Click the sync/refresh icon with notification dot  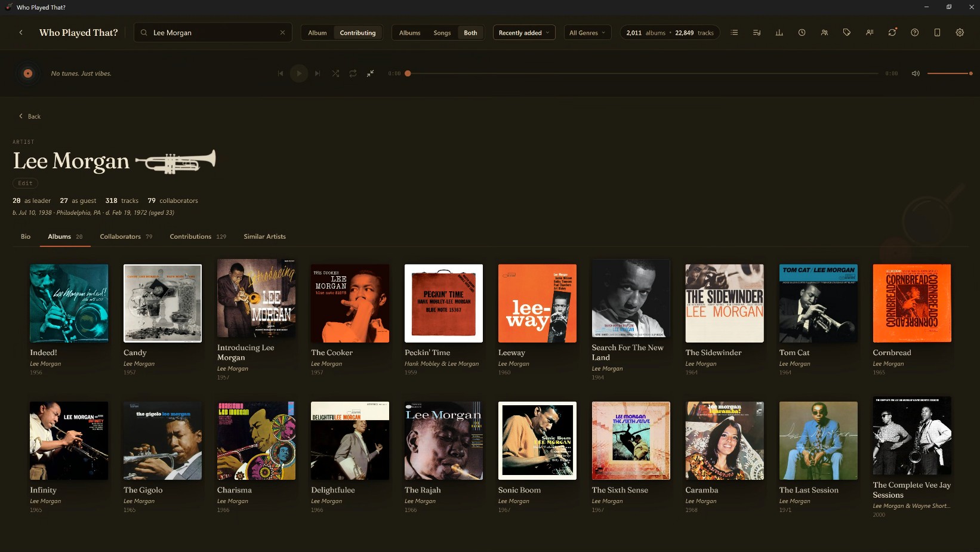tap(892, 32)
